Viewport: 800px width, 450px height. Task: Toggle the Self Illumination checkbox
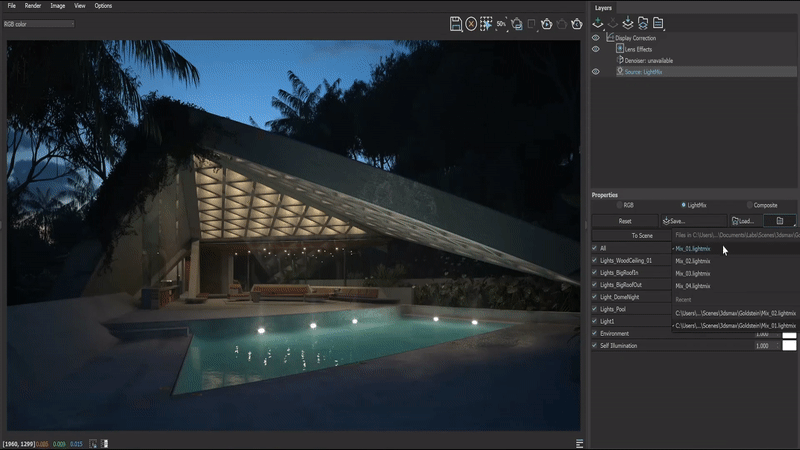pyautogui.click(x=595, y=346)
